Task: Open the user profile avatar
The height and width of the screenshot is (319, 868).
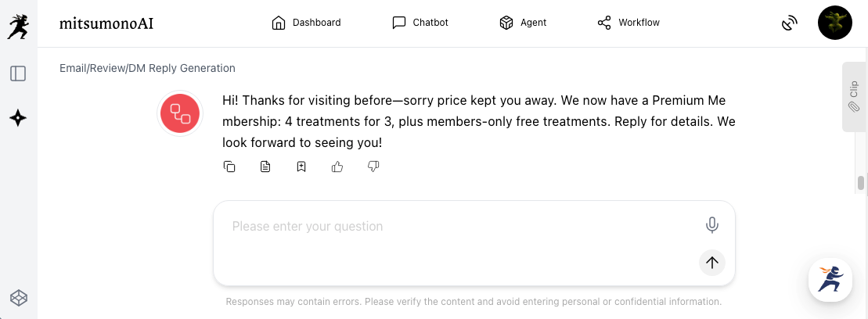Action: [834, 23]
